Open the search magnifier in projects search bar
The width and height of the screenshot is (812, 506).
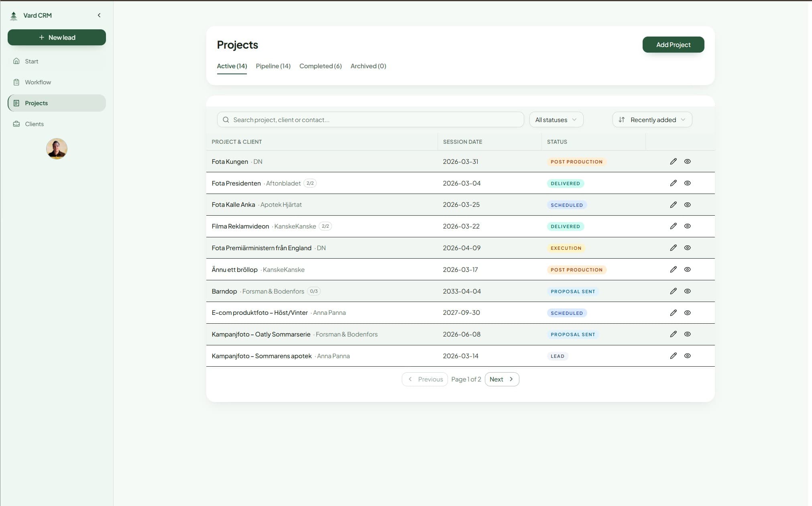point(226,119)
